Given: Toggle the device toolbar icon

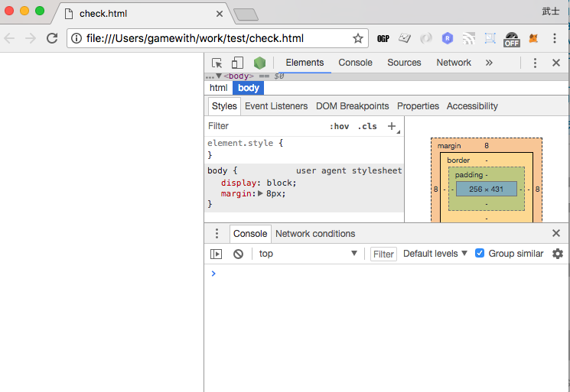Looking at the screenshot, I should point(237,63).
